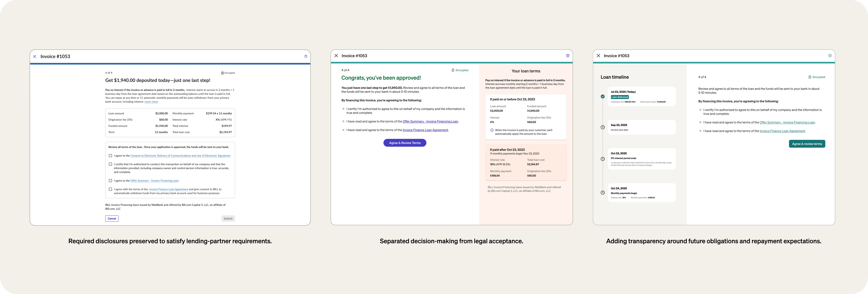Click '$199.54 x 11 months' monthly payment value

tap(219, 114)
